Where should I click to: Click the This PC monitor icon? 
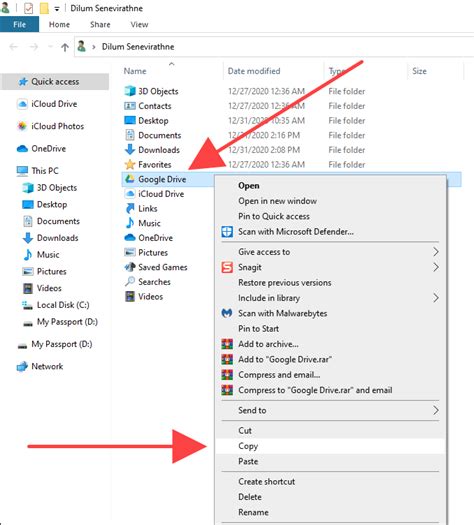[x=22, y=171]
